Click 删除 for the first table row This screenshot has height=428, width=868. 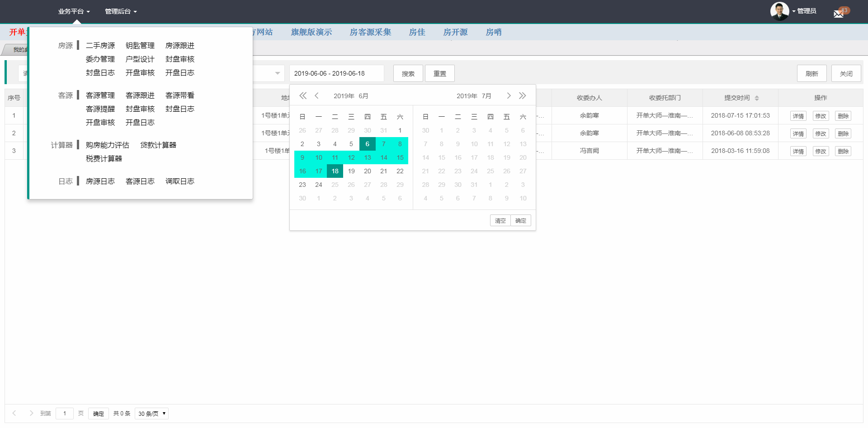[843, 116]
